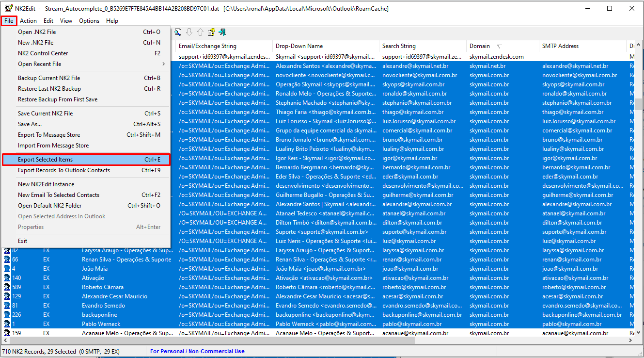Open the Help menu
The image size is (644, 358).
112,21
